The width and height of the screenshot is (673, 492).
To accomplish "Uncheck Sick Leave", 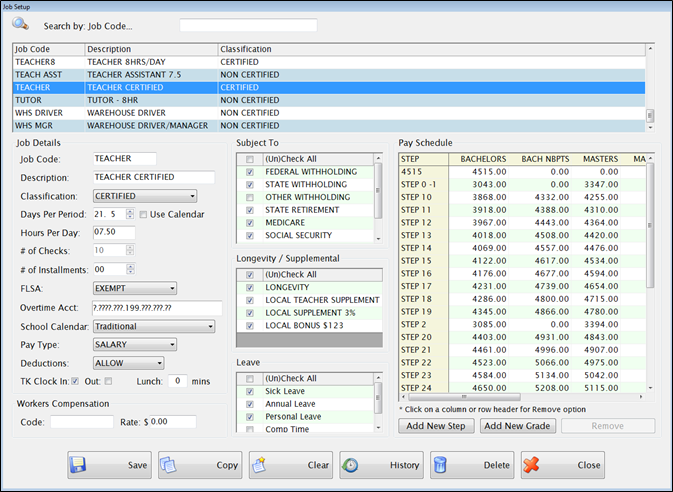I will [250, 392].
